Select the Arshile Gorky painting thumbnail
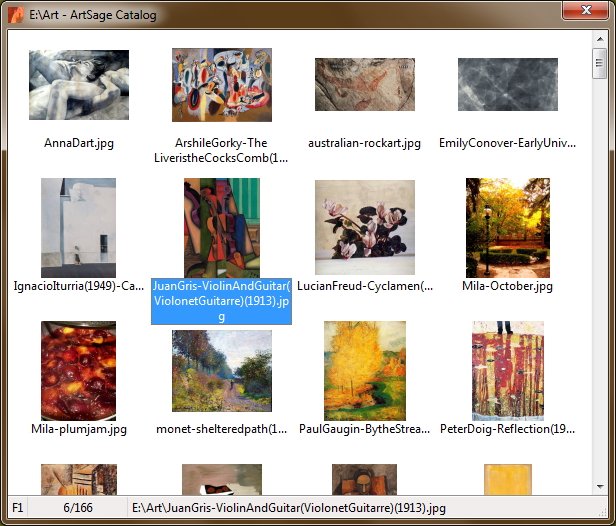The width and height of the screenshot is (616, 526). click(222, 85)
